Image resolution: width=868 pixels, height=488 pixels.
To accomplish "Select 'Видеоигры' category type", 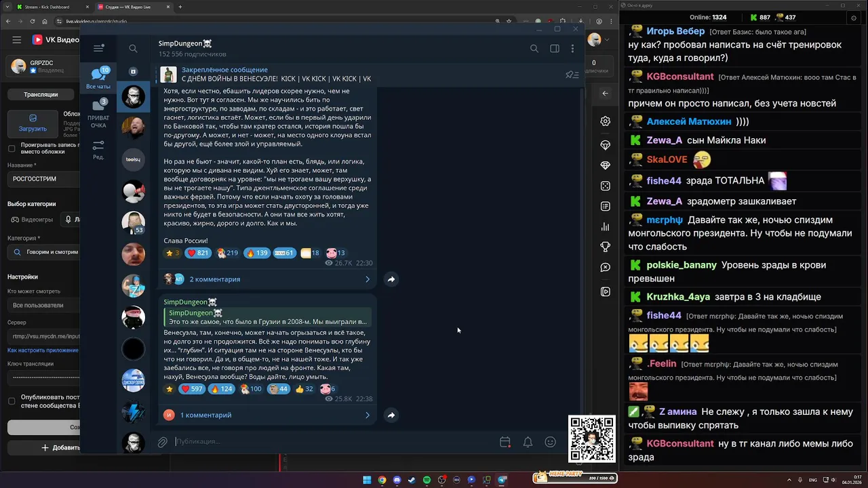I will coord(32,220).
